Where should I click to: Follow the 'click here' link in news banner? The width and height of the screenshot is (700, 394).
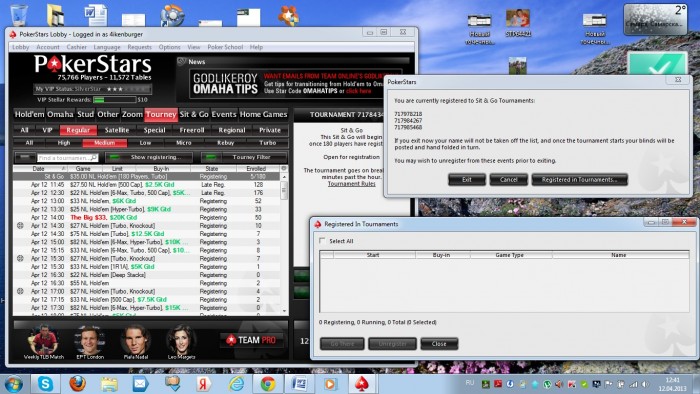[358, 91]
